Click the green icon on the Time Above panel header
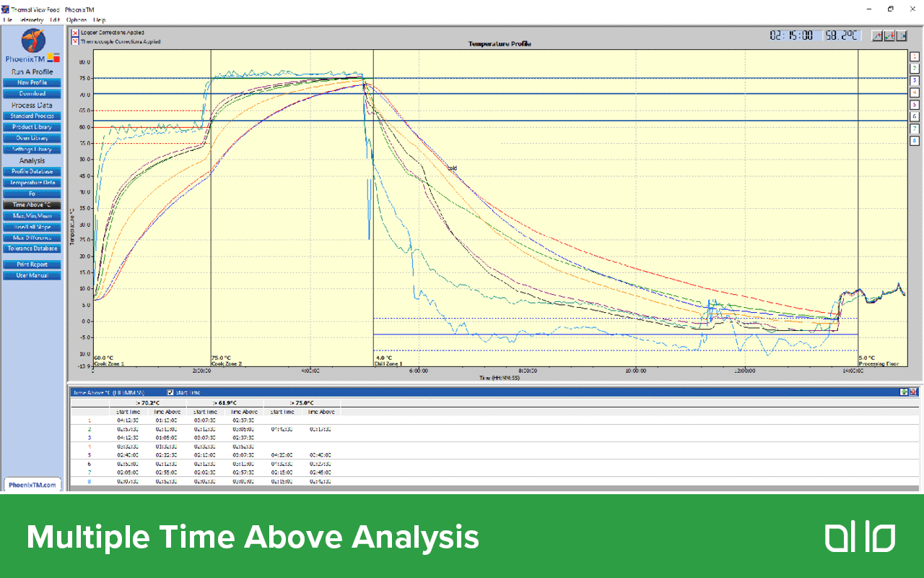The width and height of the screenshot is (924, 578). coord(903,392)
